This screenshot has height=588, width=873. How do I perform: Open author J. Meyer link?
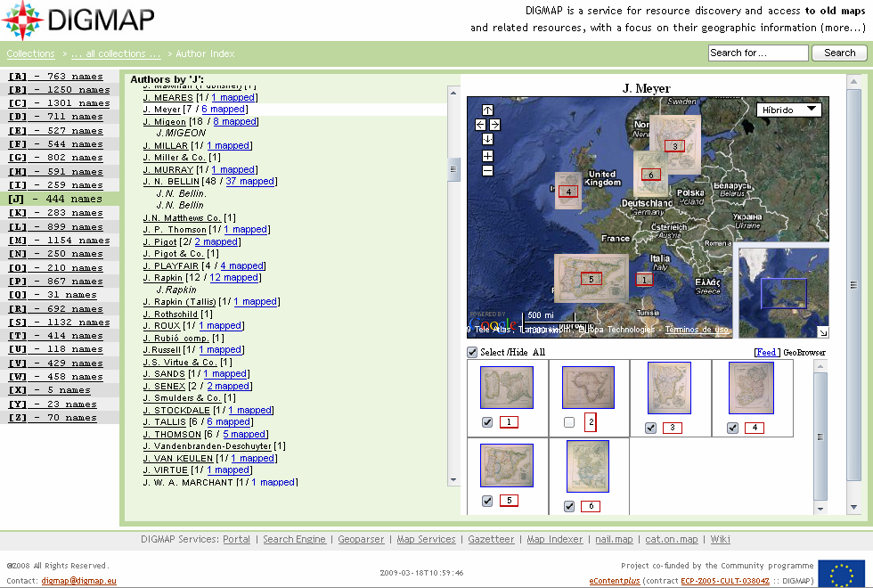[161, 109]
